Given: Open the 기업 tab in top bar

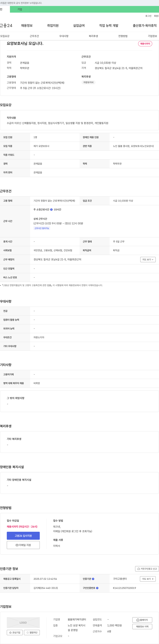Looking at the screenshot, I should pyautogui.click(x=20, y=9).
